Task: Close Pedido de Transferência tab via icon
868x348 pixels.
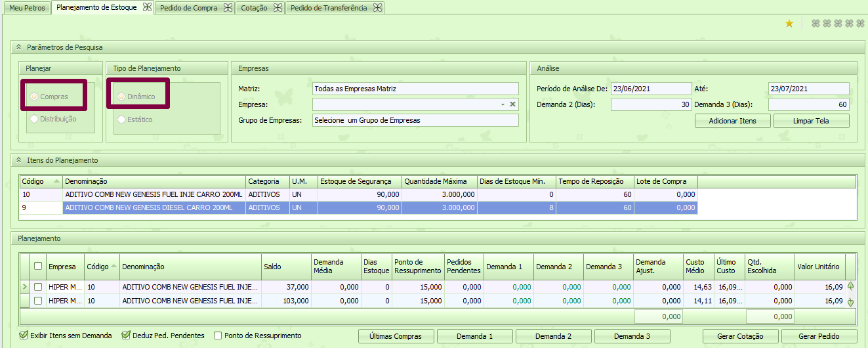Action: (377, 8)
